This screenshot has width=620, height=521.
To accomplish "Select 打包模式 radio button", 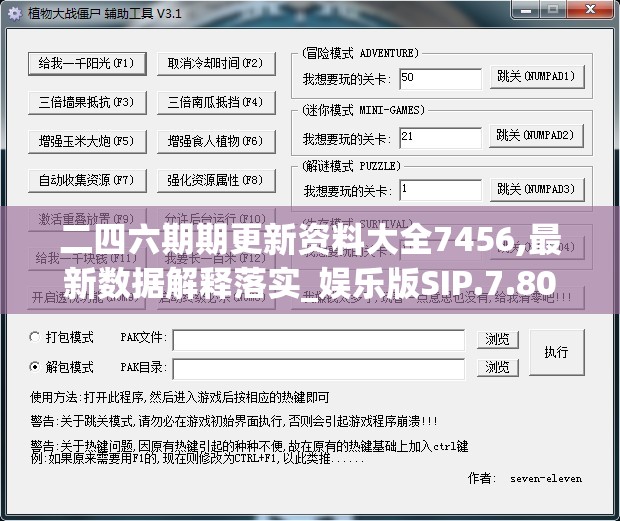I will click(61, 337).
